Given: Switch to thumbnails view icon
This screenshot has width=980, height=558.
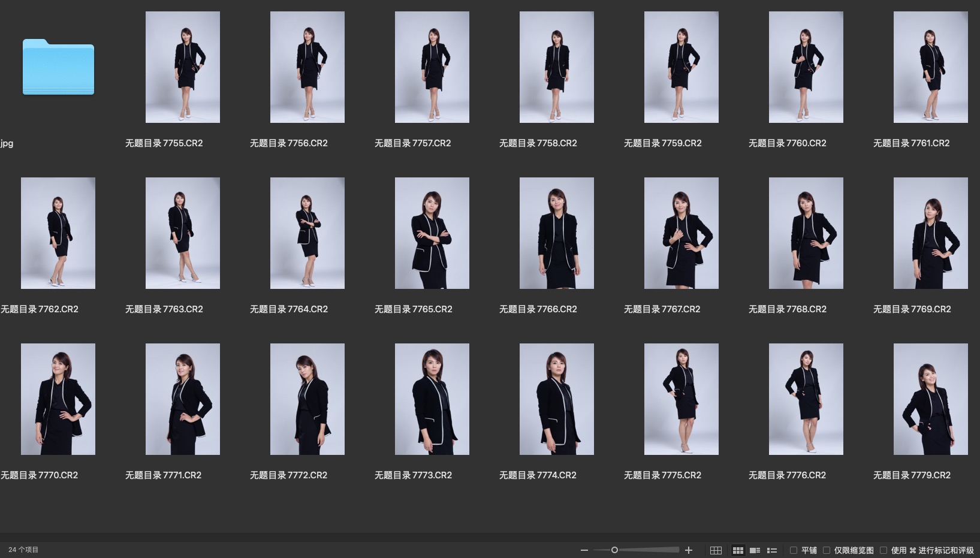Looking at the screenshot, I should 738,550.
